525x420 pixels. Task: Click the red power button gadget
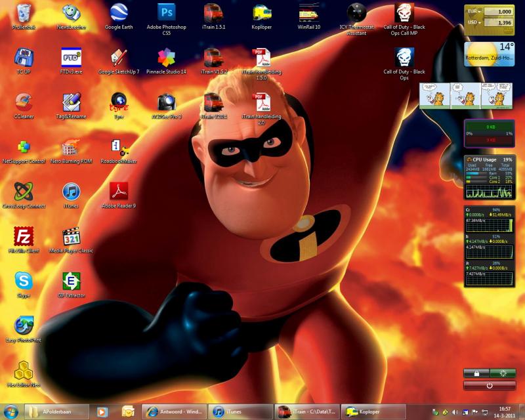click(490, 385)
